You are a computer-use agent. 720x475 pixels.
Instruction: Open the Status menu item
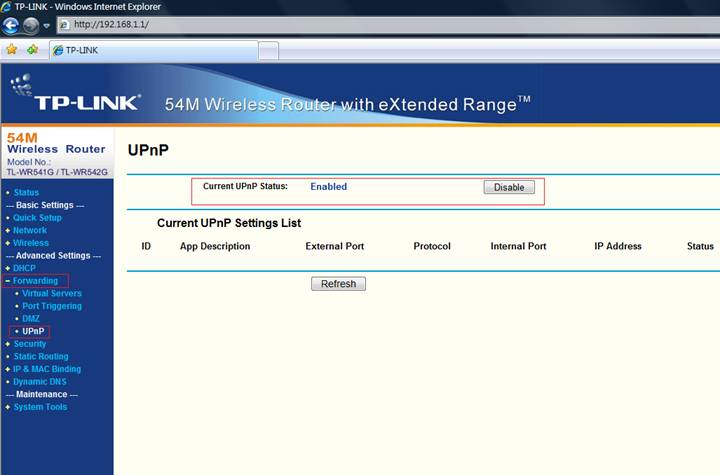coord(26,192)
